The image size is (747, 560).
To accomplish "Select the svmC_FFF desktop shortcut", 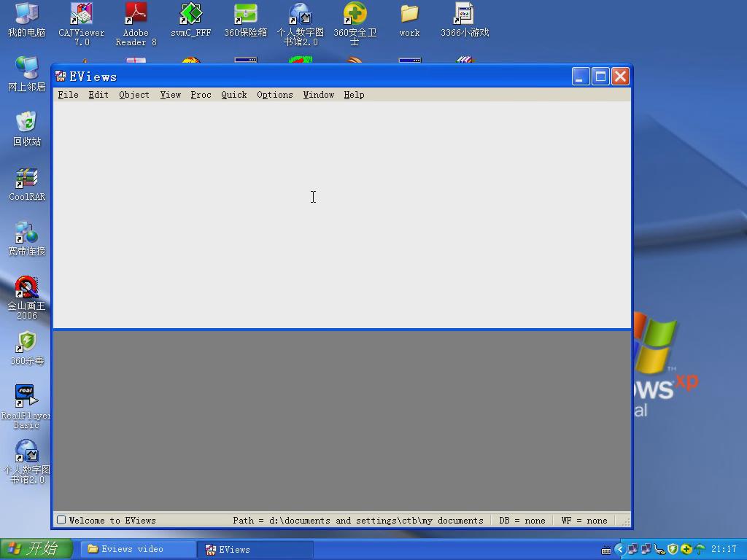I will click(x=190, y=20).
